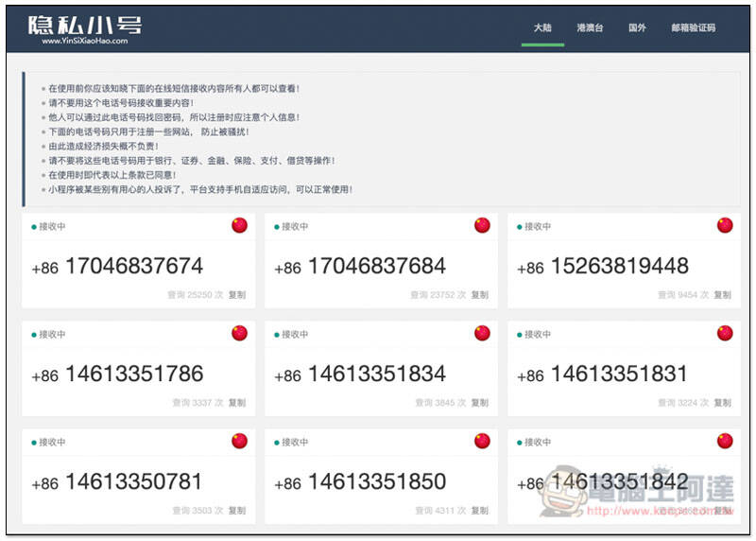
Task: Click 接收中 status on 17046837674 card
Action: (x=49, y=226)
